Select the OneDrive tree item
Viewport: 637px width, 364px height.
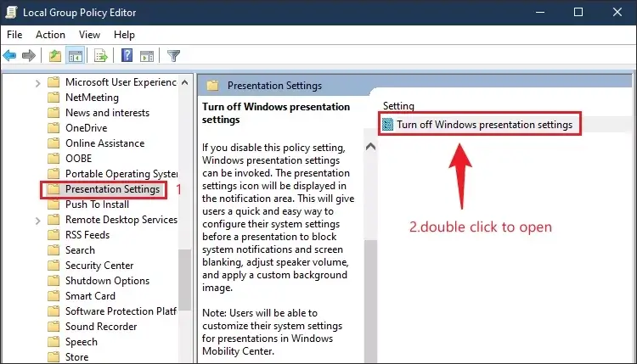coord(87,128)
